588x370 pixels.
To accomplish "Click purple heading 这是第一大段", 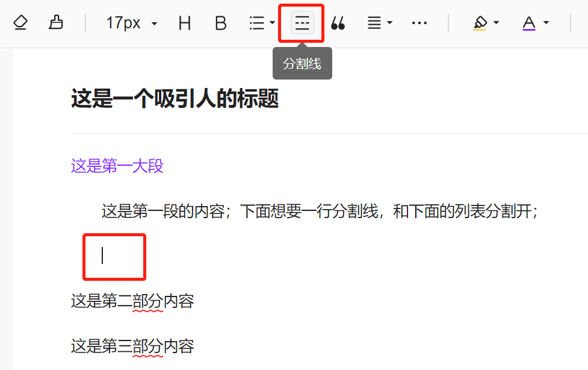I will click(x=117, y=166).
